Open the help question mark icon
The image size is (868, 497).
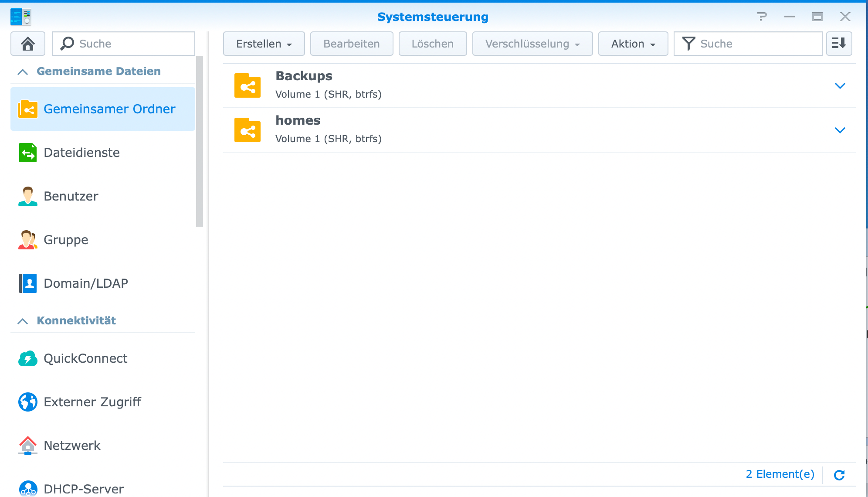[x=762, y=17]
